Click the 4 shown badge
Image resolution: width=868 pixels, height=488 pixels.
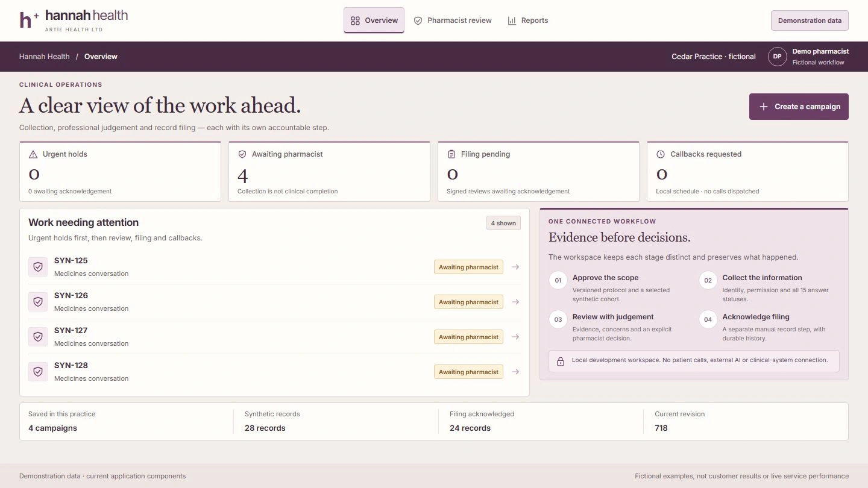[503, 223]
